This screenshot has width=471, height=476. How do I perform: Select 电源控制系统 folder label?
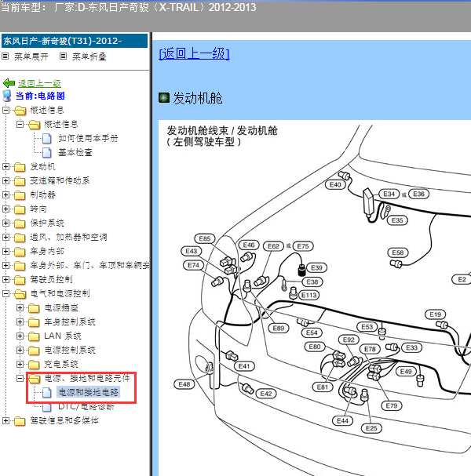point(70,350)
